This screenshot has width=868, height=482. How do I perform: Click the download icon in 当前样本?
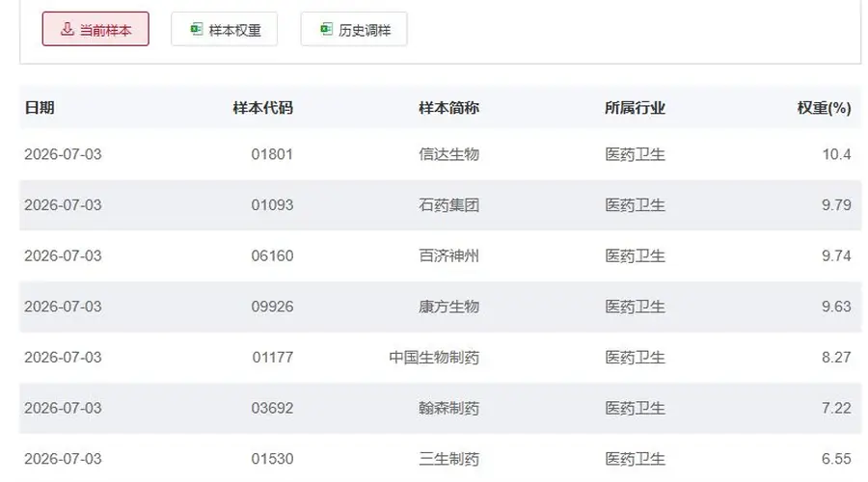point(67,29)
